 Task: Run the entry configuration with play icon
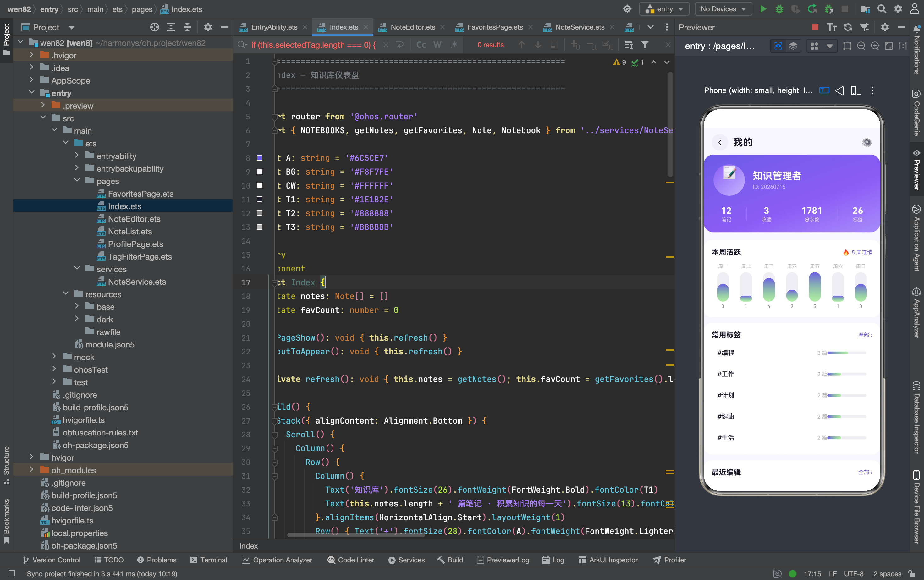tap(763, 9)
